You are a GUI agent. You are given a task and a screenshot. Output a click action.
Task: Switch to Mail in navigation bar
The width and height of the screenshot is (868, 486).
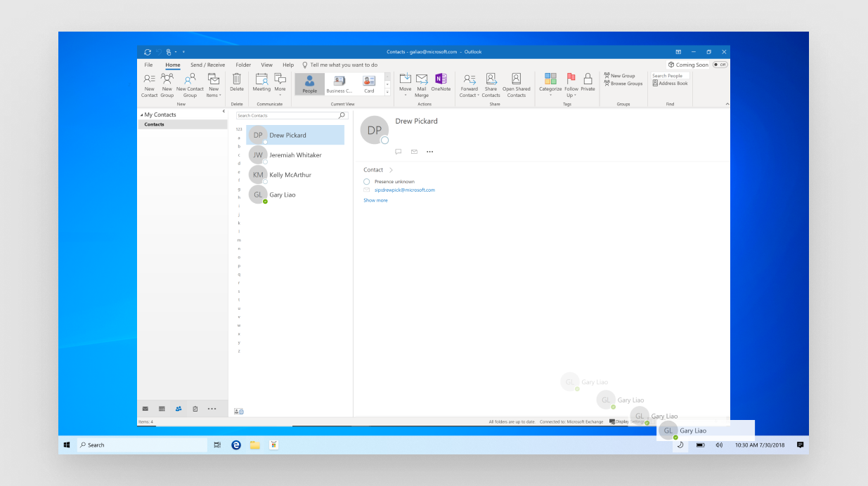(145, 409)
